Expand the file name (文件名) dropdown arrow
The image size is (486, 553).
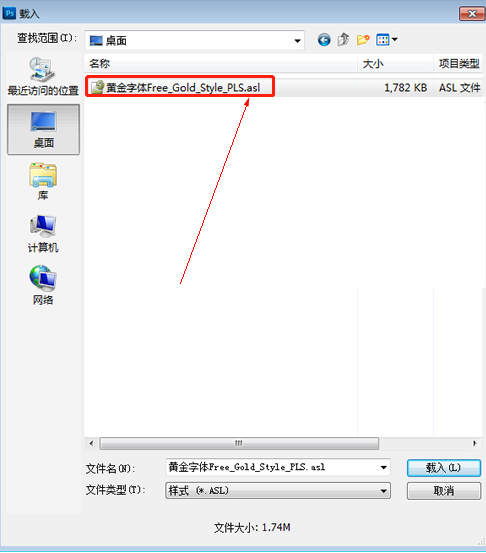coord(383,468)
